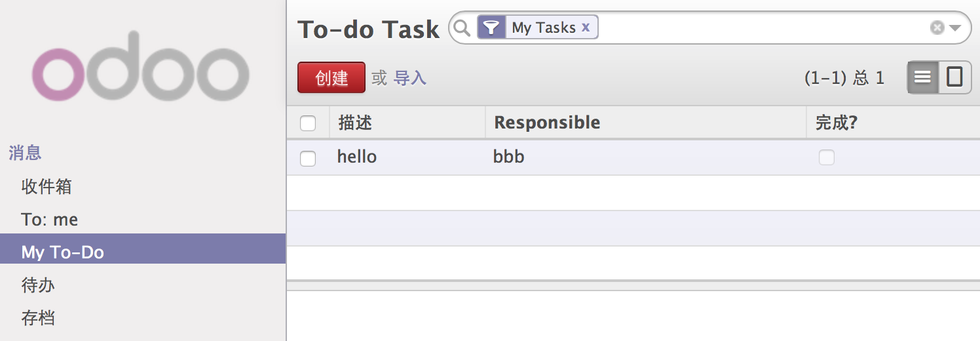Click the Odoo logo
This screenshot has width=980, height=341.
coord(141,66)
